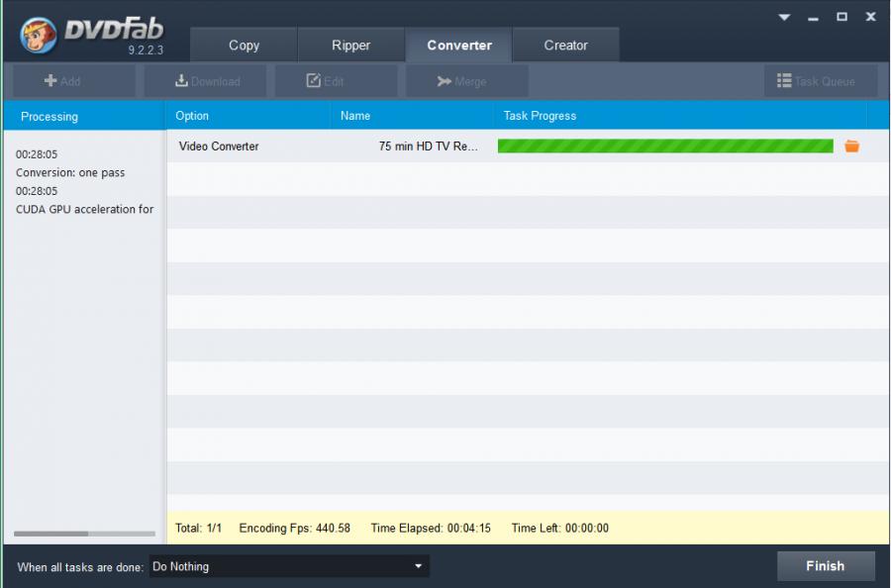Click 'When all tasks are done:' label

80,567
